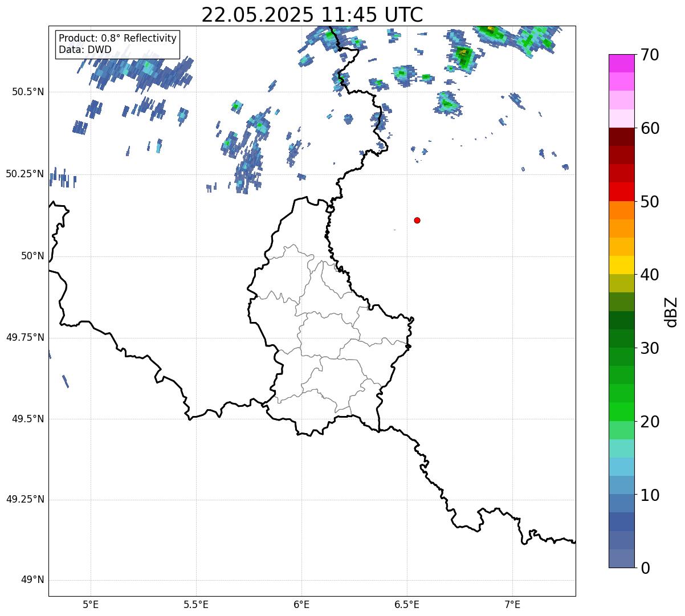Image resolution: width=685 pixels, height=616 pixels.
Task: Click the 50°N latitude label
Action: (32, 256)
